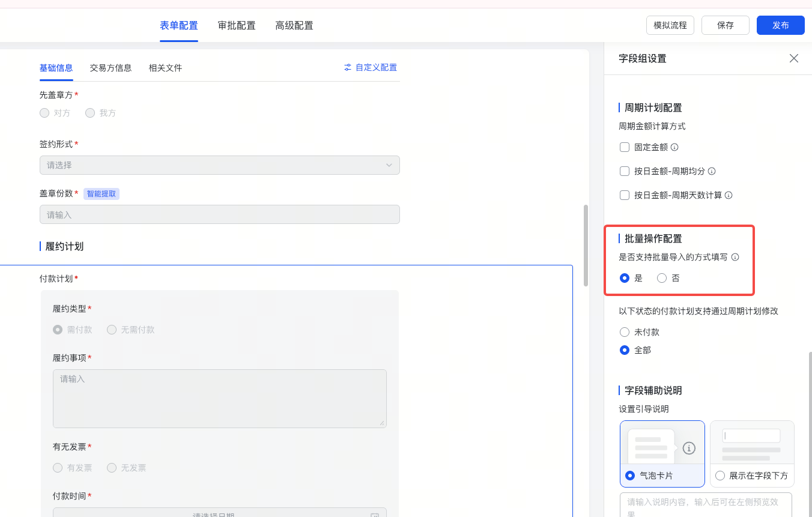The image size is (812, 517).
Task: Click the 智能提取 badge beside 盖章份数
Action: 101,193
